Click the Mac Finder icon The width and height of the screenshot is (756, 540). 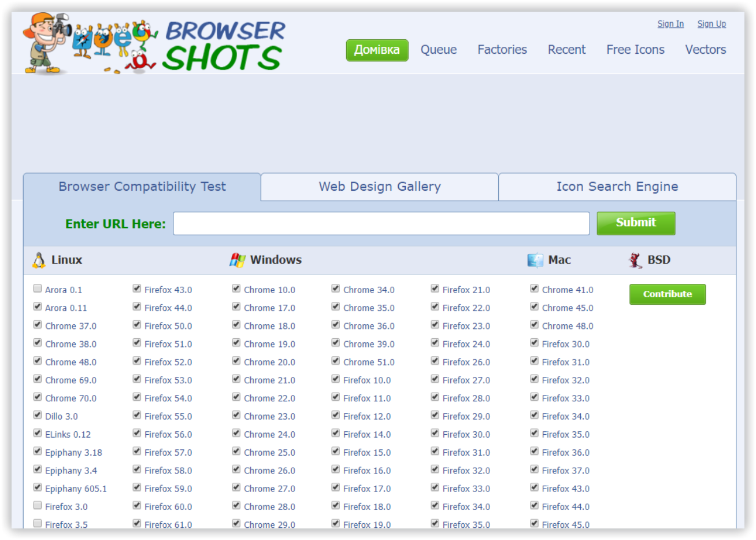pos(535,260)
